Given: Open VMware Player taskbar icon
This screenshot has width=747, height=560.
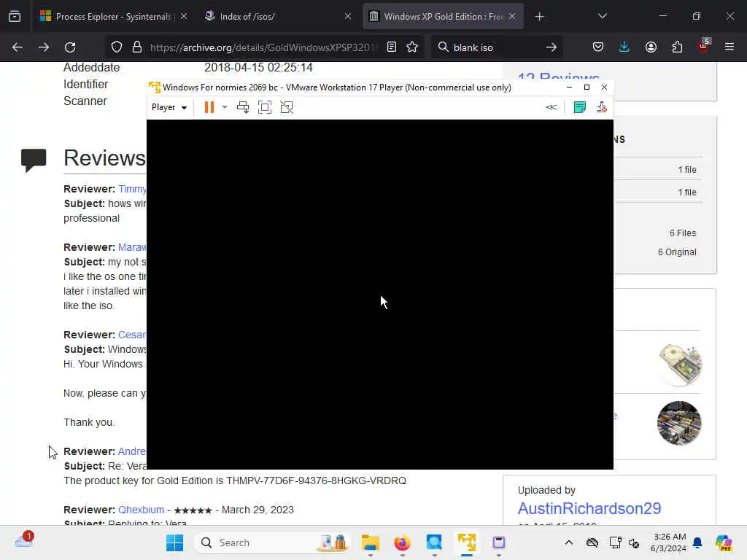Looking at the screenshot, I should (x=467, y=542).
